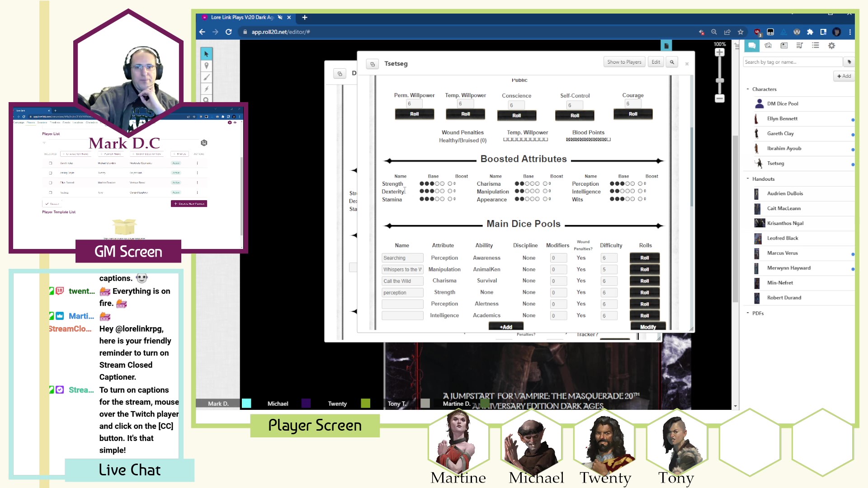
Task: Click the magnifier button in Tsetseg header
Action: point(672,62)
